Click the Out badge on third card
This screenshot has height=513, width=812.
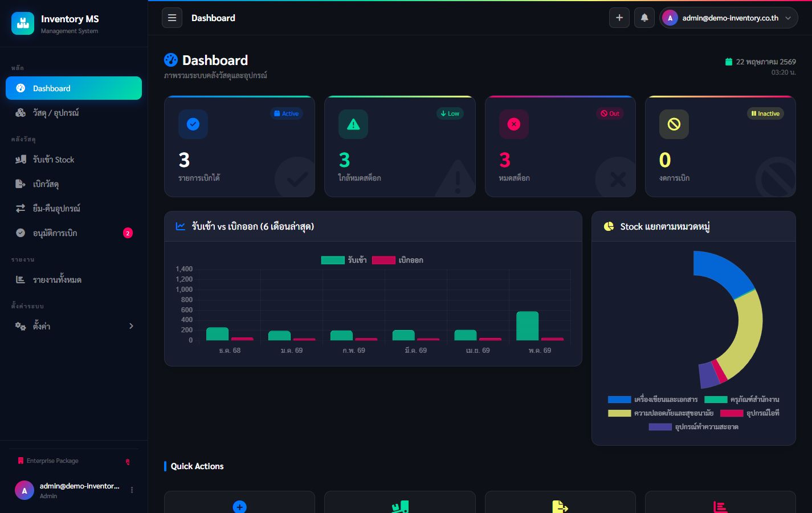[610, 113]
